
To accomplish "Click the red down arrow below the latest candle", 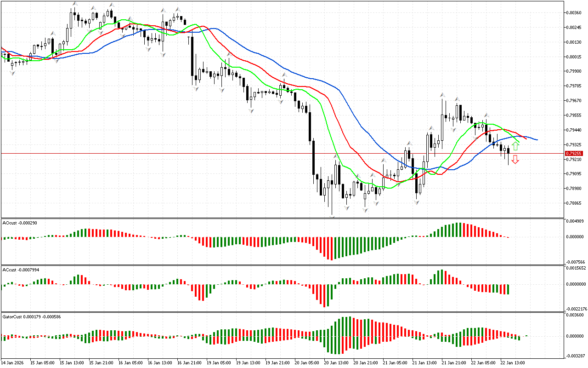I will coord(515,160).
